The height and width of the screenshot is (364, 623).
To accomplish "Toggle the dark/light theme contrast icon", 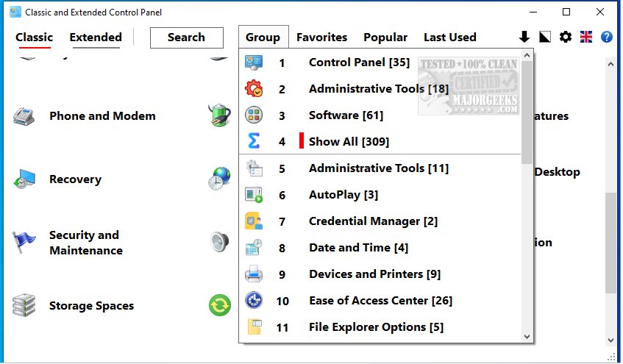I will [545, 37].
